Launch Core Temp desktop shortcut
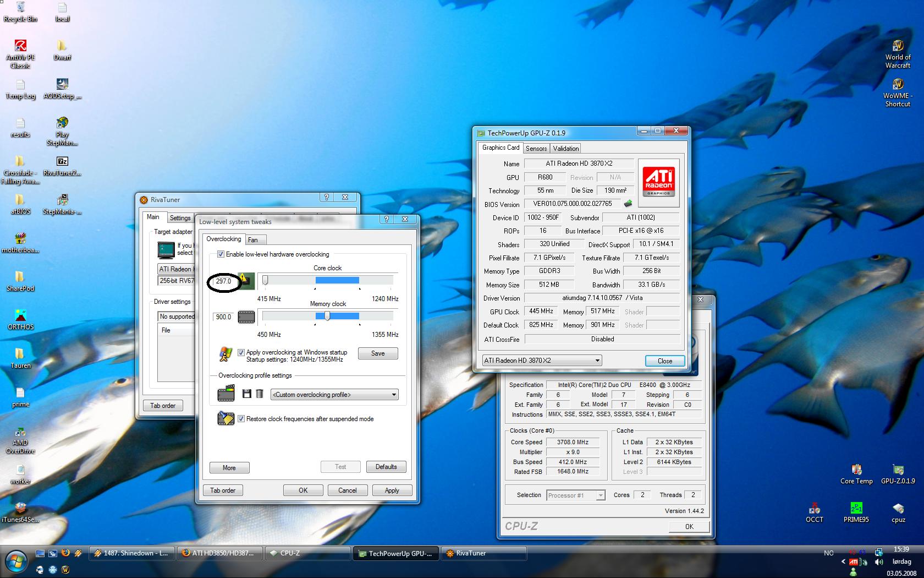Screen dimensions: 924x578 pos(856,474)
